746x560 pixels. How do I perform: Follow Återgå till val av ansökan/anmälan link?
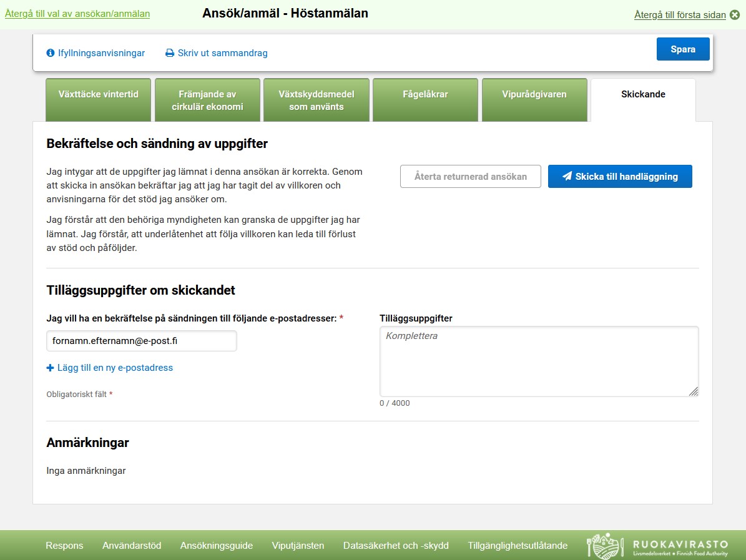[x=77, y=13]
